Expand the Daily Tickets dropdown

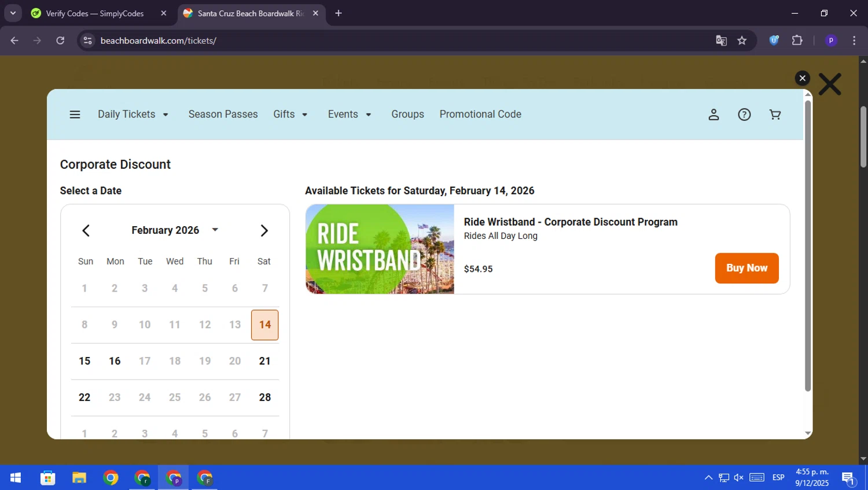click(x=133, y=115)
